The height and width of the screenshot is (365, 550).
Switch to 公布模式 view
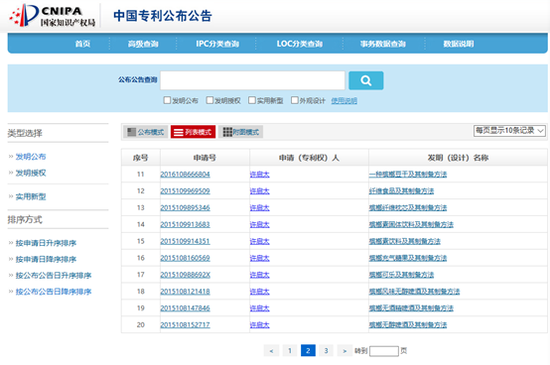pos(146,132)
